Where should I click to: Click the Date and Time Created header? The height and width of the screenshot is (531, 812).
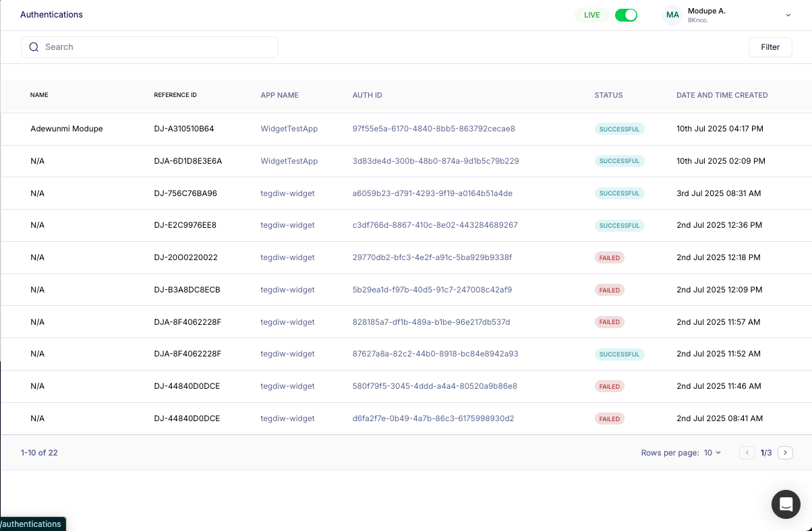point(722,95)
